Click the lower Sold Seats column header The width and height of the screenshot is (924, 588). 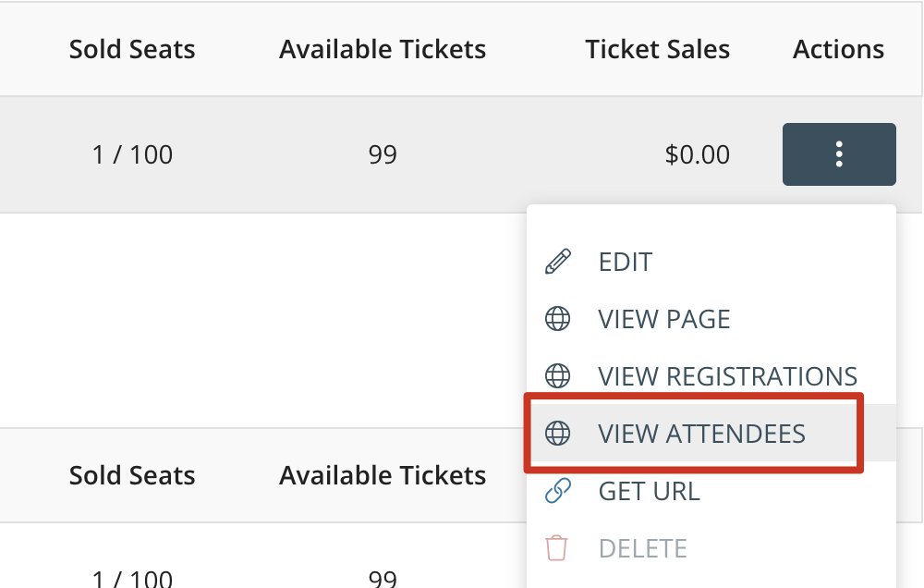pyautogui.click(x=132, y=475)
